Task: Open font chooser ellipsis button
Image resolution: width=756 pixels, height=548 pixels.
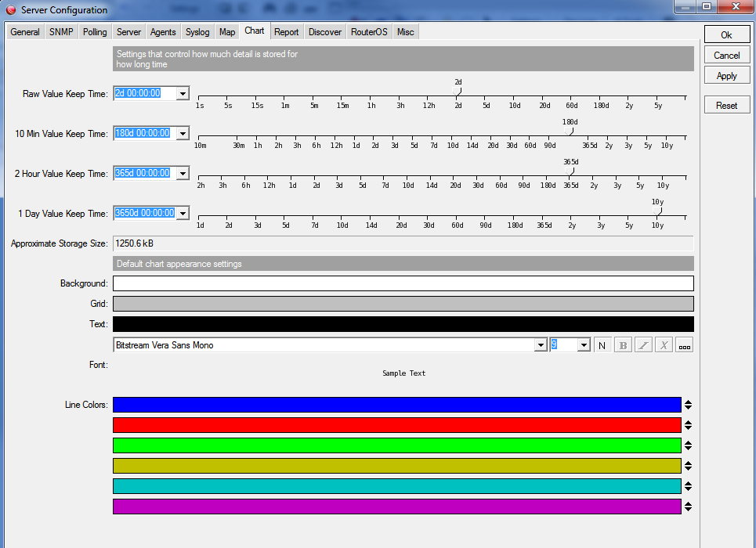Action: 684,345
